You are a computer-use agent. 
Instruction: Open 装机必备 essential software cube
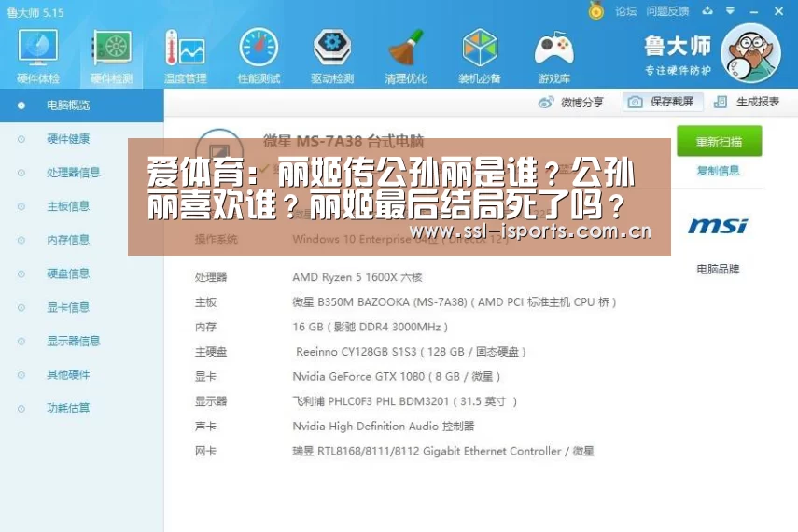(480, 56)
